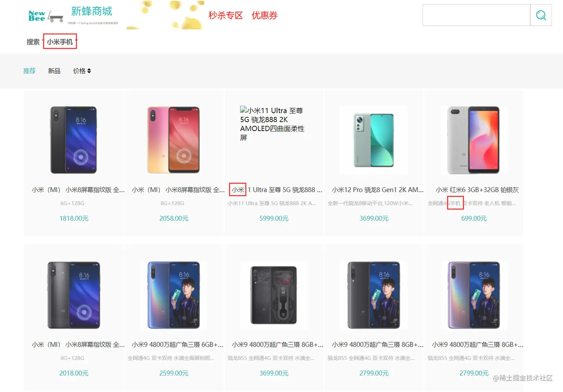Open the transparent-back 小米9 3699.00元 image

[x=274, y=295]
